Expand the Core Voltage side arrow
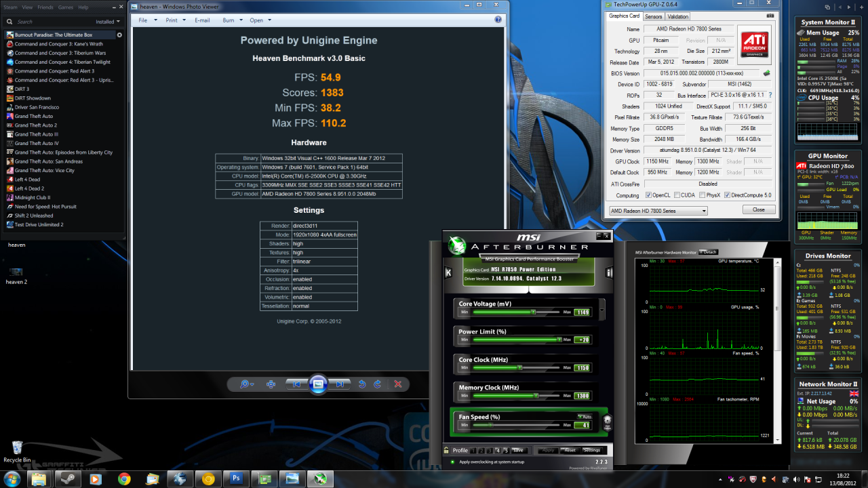The width and height of the screenshot is (868, 488). coord(601,310)
